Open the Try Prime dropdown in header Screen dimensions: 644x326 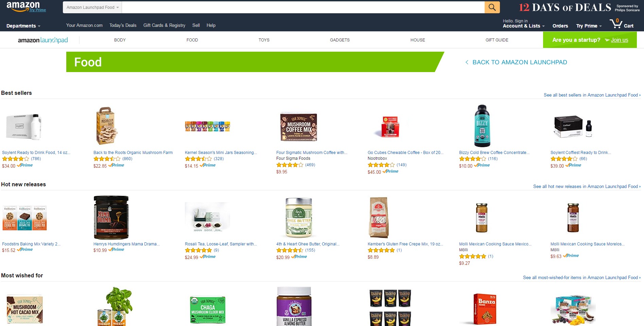click(589, 26)
